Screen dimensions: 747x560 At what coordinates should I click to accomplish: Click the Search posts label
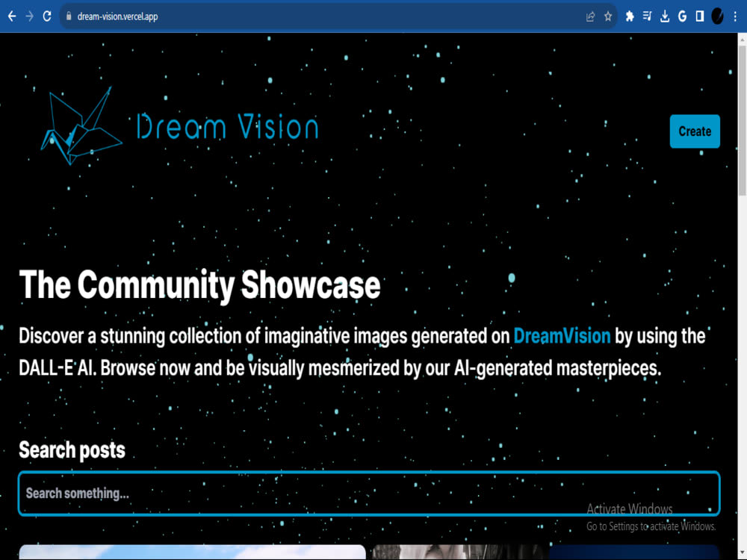pyautogui.click(x=72, y=450)
